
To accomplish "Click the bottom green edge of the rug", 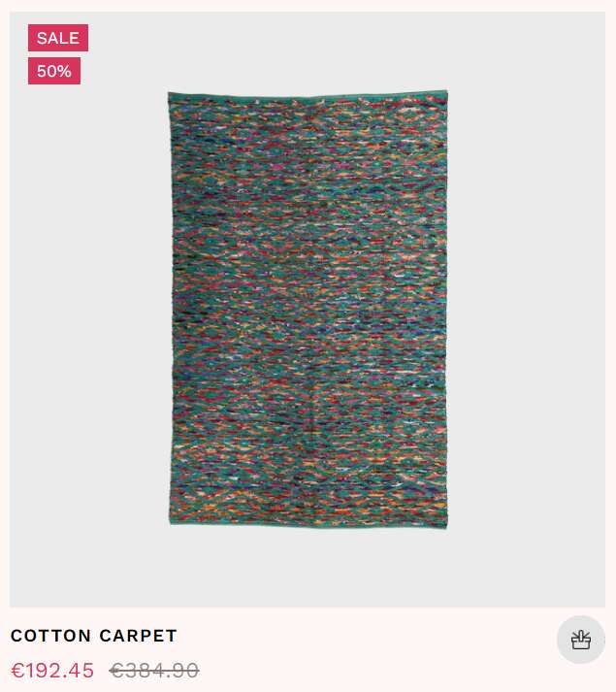I will (308, 523).
